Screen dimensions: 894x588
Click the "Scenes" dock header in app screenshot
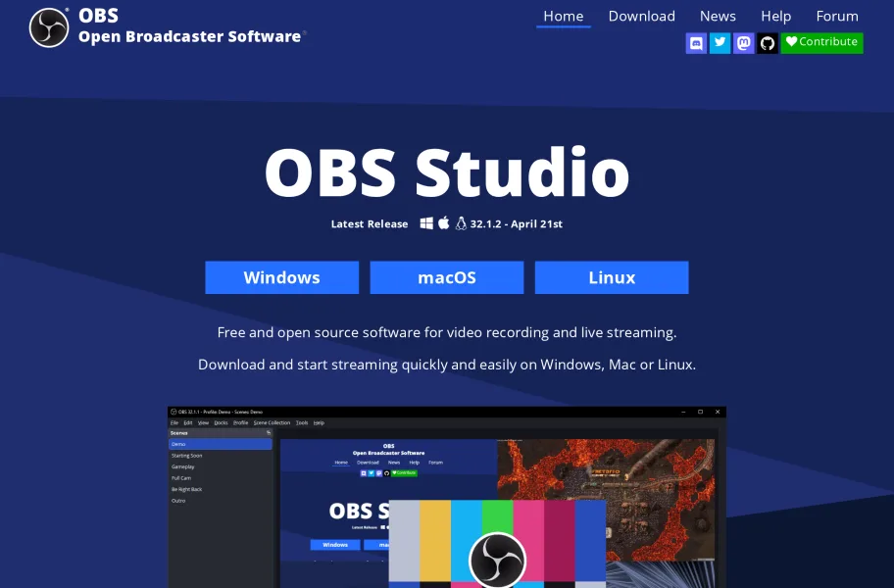click(x=179, y=433)
